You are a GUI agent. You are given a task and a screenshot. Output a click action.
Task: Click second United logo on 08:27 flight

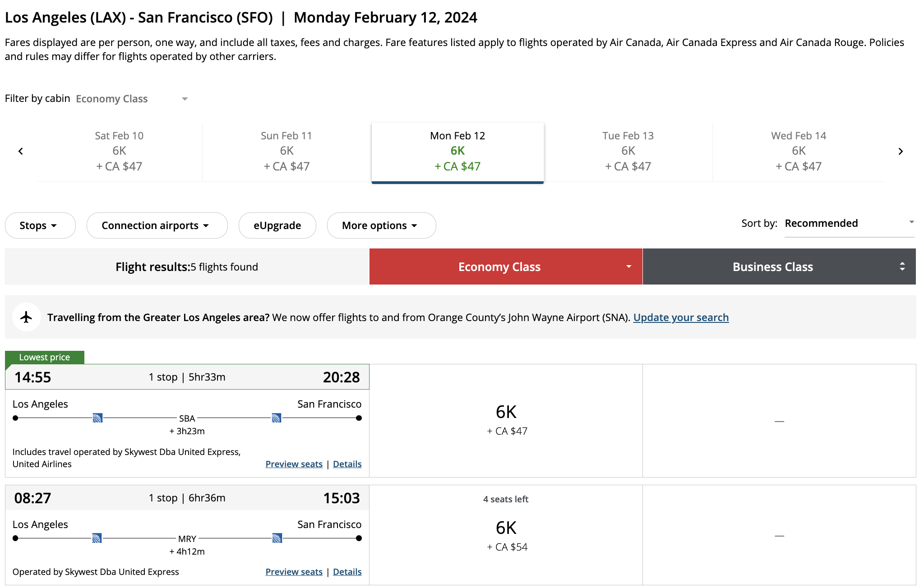coord(277,538)
